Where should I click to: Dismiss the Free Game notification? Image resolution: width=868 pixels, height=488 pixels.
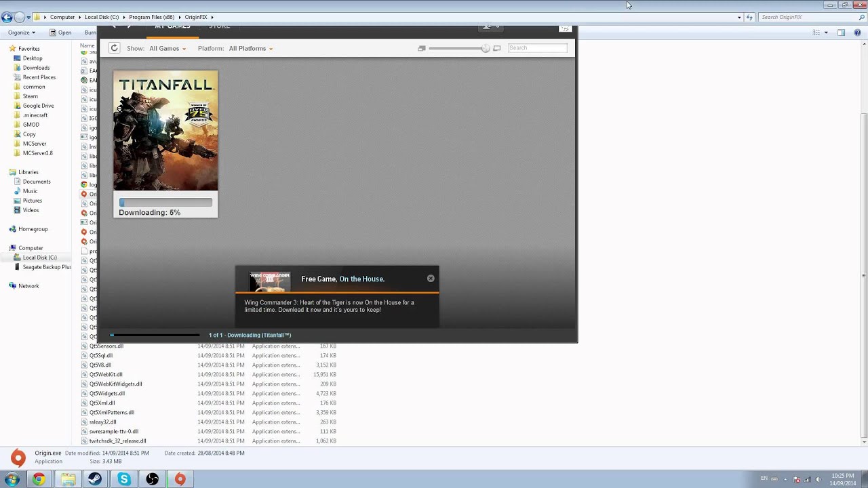pyautogui.click(x=431, y=279)
